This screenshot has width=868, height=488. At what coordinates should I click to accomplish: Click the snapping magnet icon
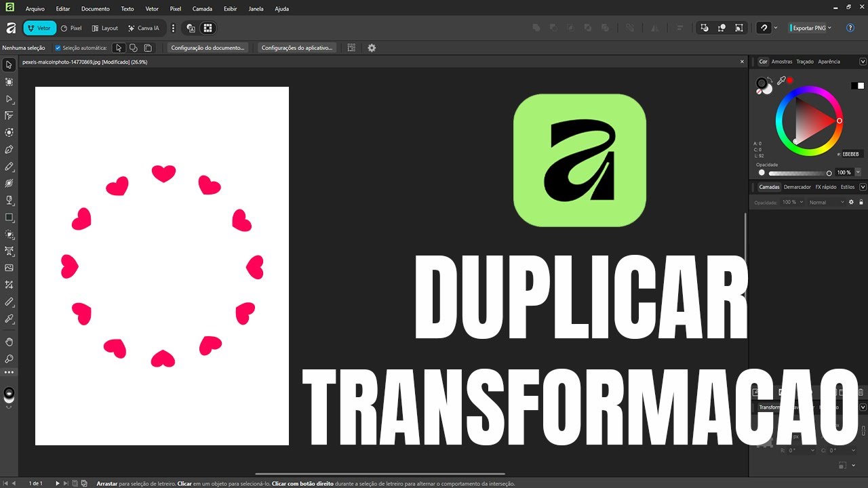tap(764, 28)
